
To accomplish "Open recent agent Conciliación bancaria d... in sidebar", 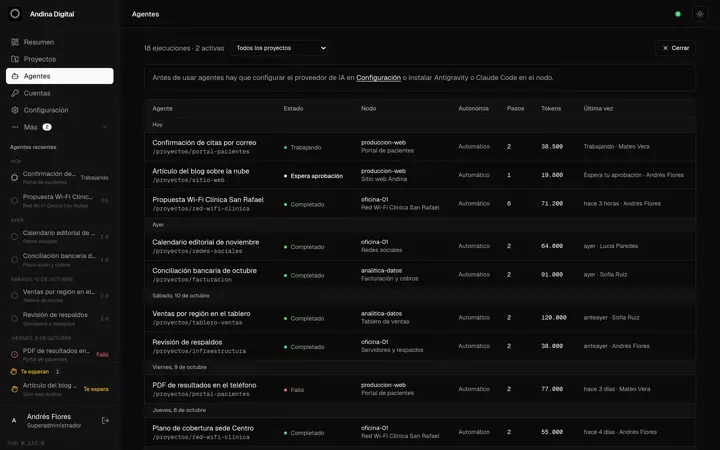I will 60,259.
